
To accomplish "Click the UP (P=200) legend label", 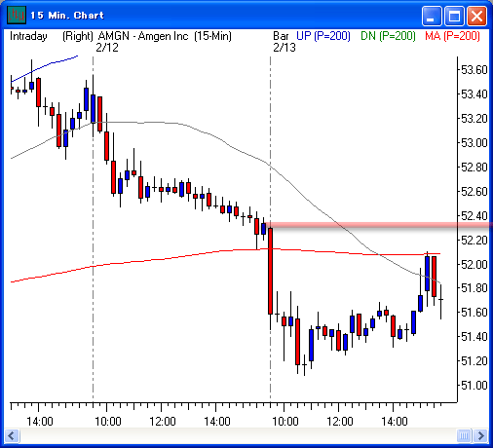I will tap(323, 36).
